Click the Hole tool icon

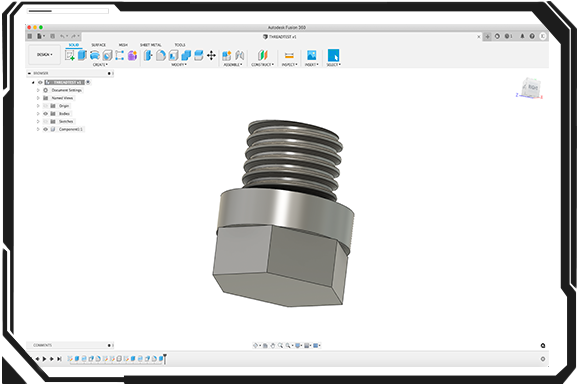[107, 56]
